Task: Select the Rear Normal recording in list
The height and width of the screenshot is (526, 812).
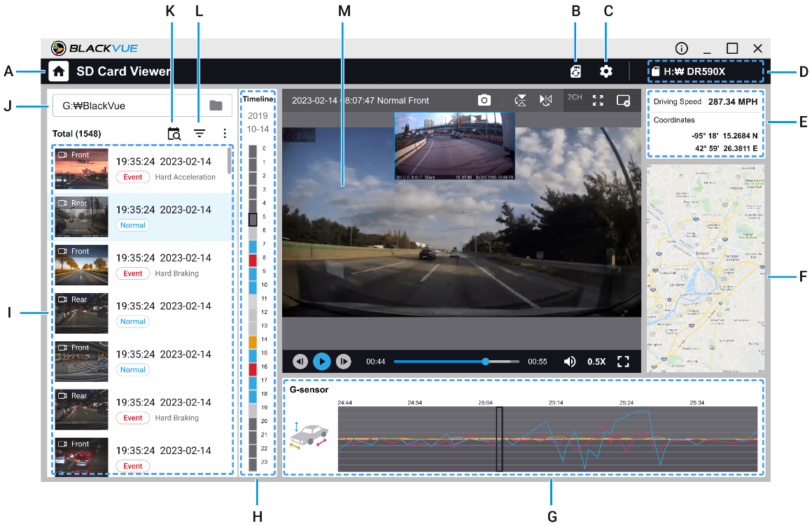Action: click(x=141, y=217)
